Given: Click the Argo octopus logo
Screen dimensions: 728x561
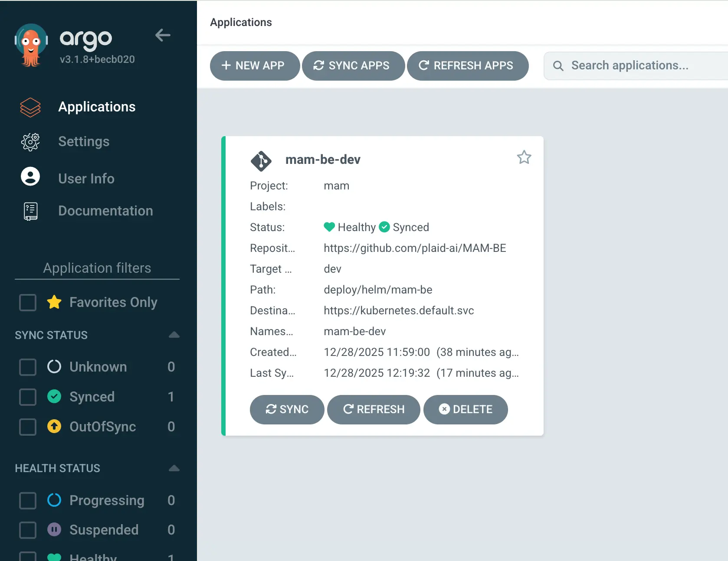Looking at the screenshot, I should point(31,45).
